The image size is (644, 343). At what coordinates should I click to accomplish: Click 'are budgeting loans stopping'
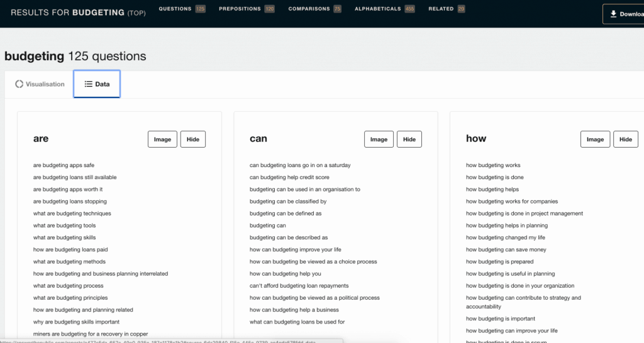(x=70, y=202)
